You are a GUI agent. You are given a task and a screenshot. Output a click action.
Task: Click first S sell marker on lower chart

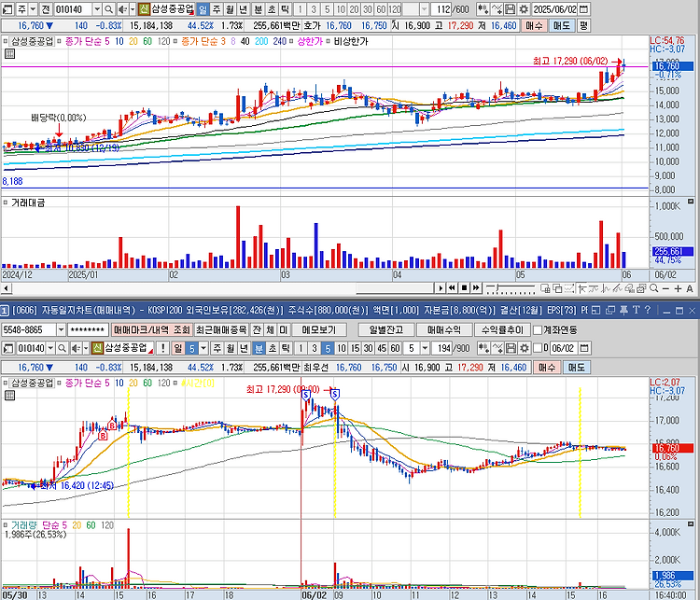click(x=306, y=395)
